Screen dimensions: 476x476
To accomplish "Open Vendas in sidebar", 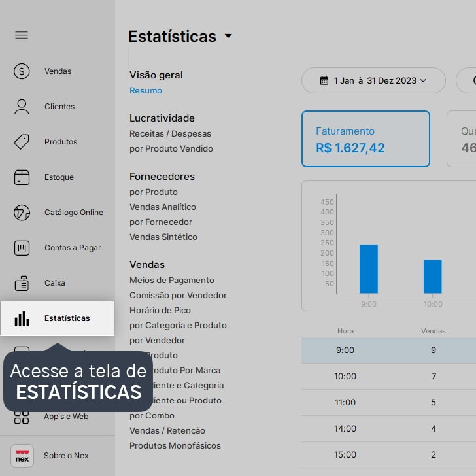I will tap(58, 71).
